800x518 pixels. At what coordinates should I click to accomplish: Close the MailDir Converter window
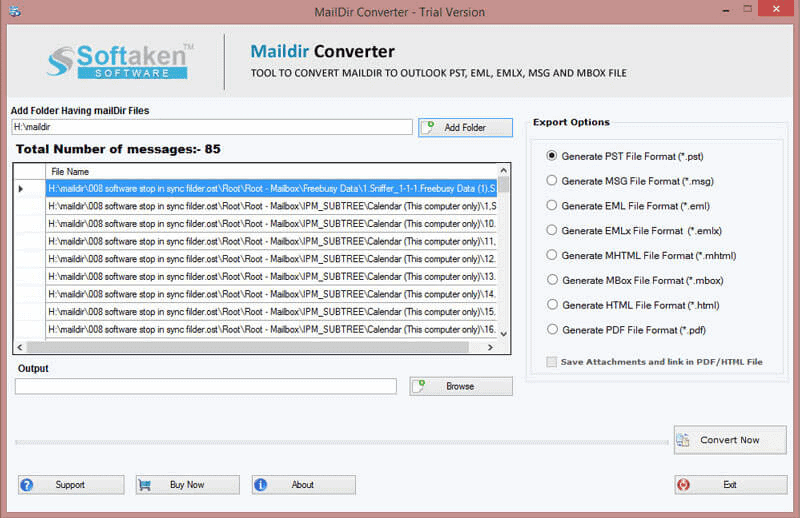pos(776,9)
